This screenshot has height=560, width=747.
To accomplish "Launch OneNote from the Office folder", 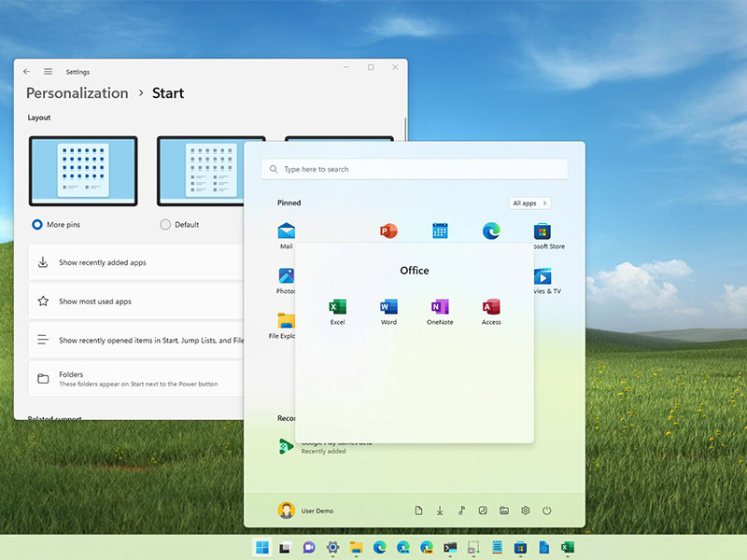I will pyautogui.click(x=440, y=312).
